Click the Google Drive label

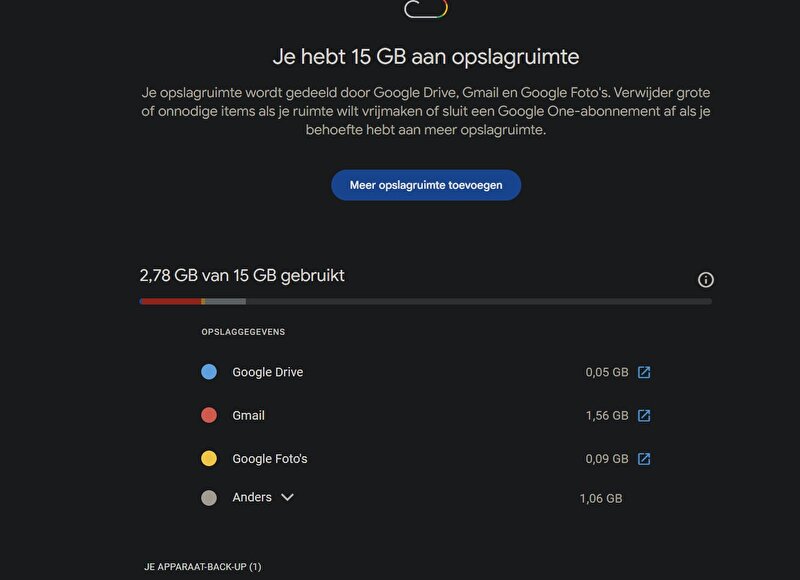tap(267, 372)
